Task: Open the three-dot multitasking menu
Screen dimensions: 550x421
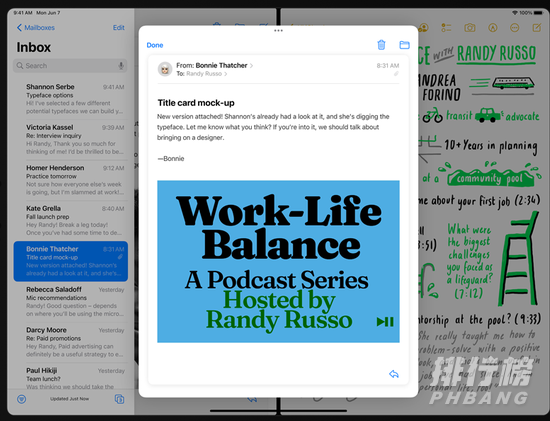Action: 279,31
